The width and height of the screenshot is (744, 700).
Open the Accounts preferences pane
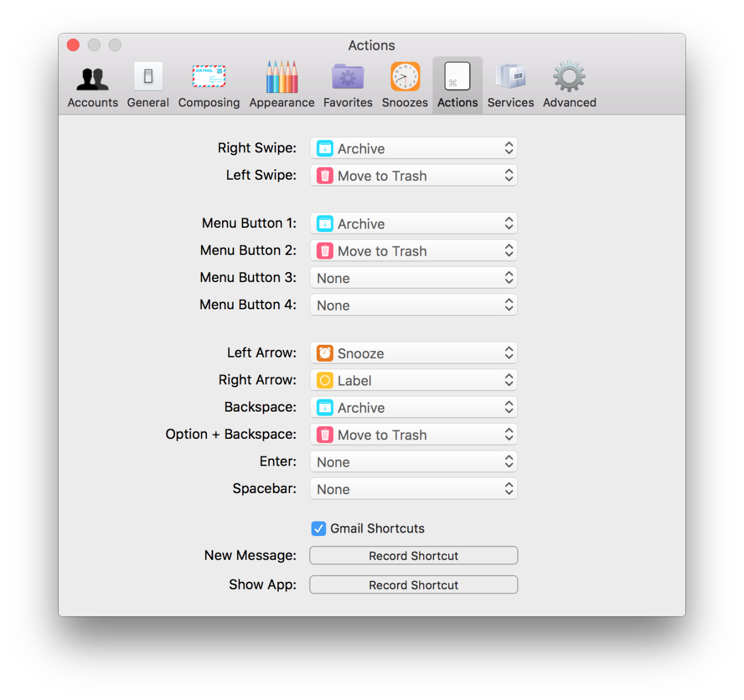pyautogui.click(x=92, y=84)
